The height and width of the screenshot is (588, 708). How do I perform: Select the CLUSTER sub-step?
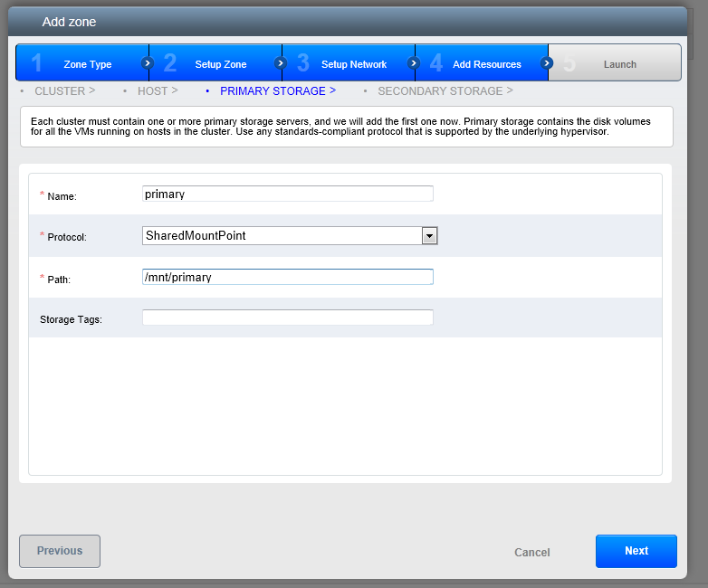coord(64,91)
